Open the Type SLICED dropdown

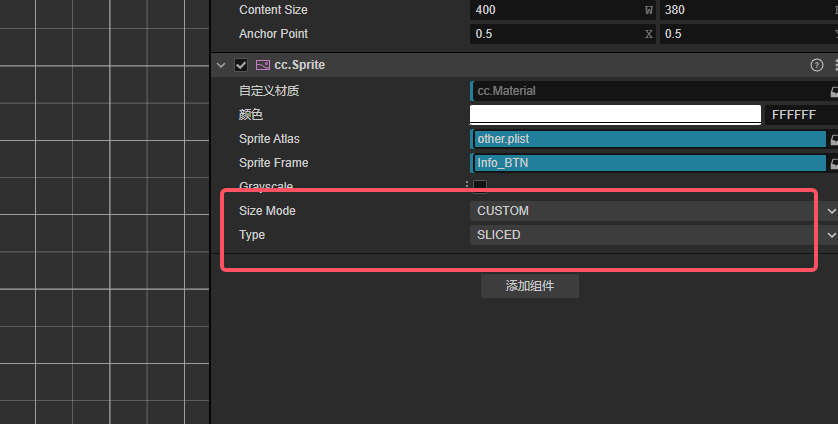tap(652, 235)
